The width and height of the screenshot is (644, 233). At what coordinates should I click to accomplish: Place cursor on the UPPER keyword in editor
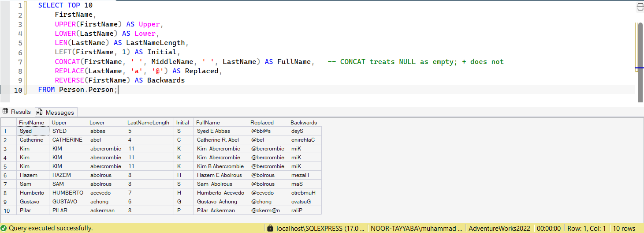(x=65, y=24)
